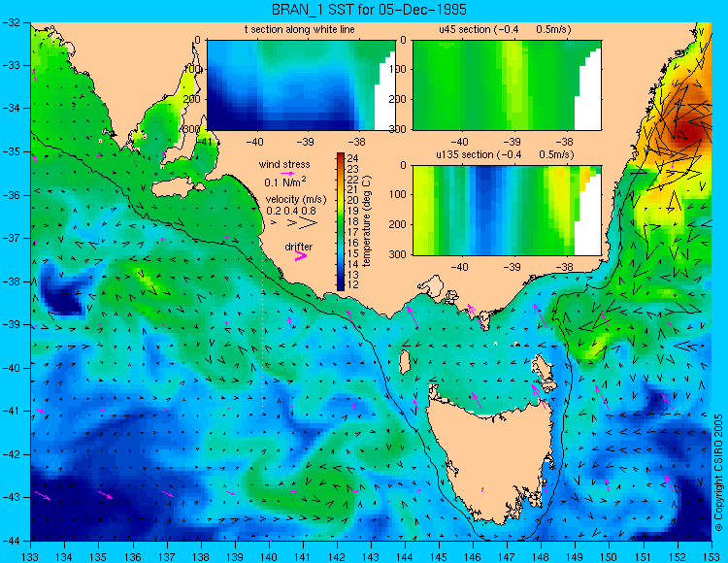Click the 147 longitude tick label

(507, 556)
